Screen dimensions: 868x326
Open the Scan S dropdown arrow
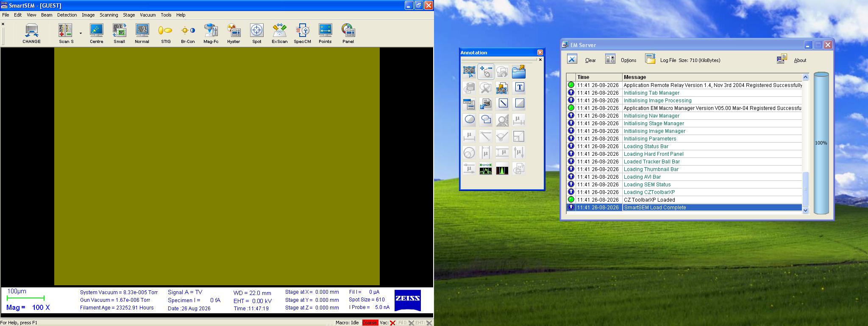[x=81, y=33]
